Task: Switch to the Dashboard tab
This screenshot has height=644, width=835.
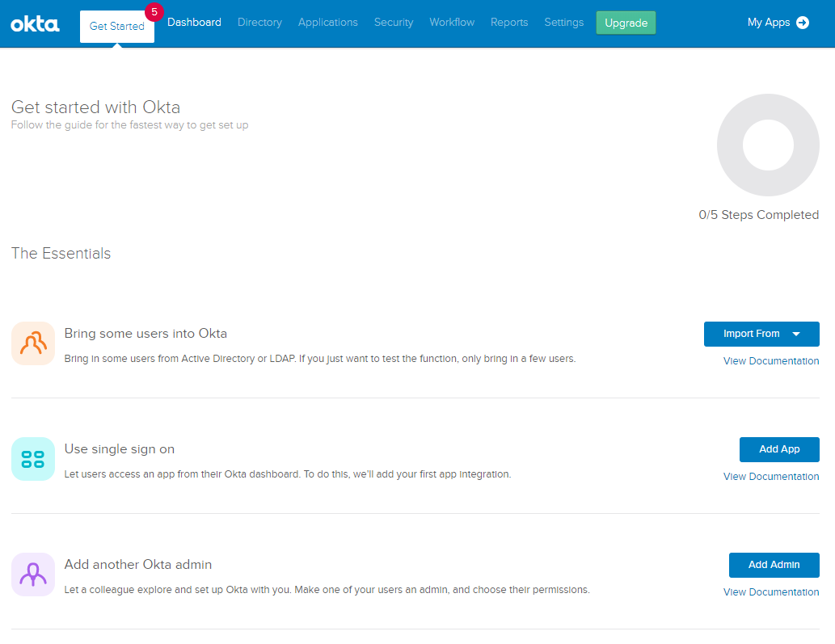Action: pos(194,22)
